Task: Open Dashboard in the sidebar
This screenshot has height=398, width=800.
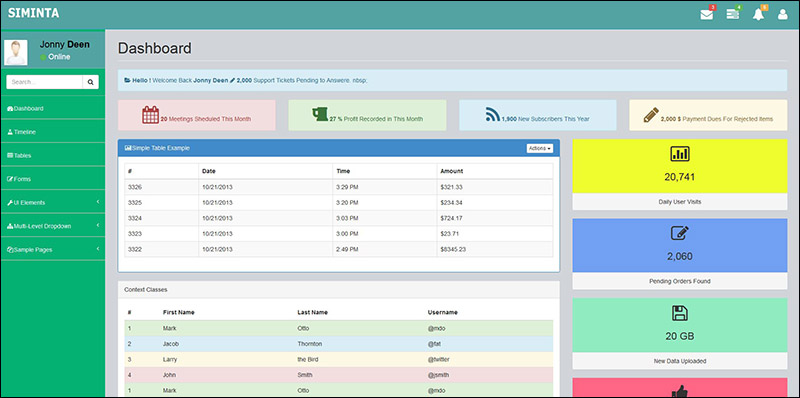Action: pyautogui.click(x=53, y=108)
